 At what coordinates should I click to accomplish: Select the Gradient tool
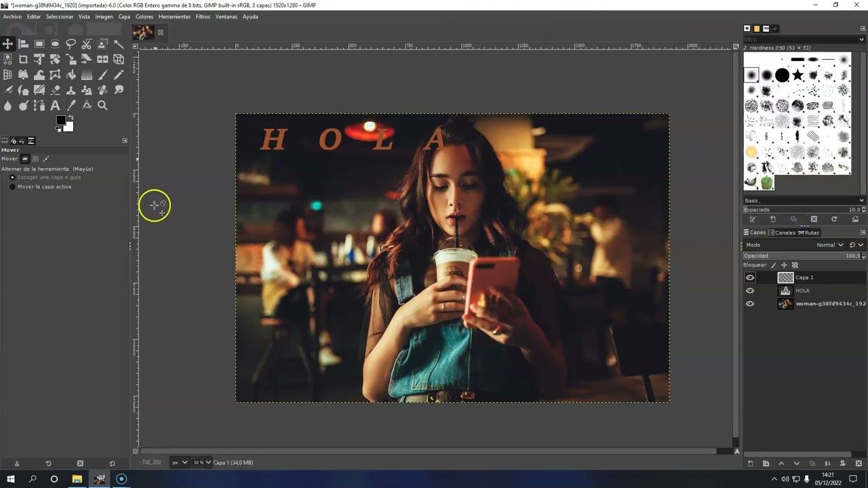[x=87, y=75]
